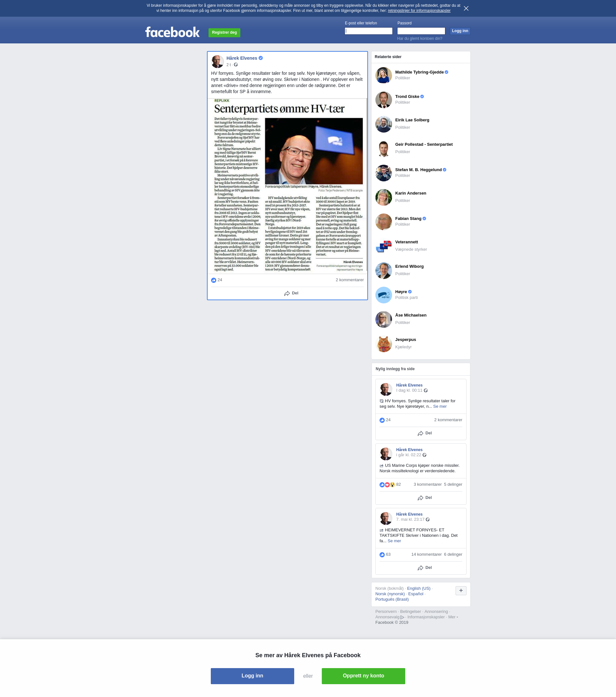Open 2 kommentarer in recent posts sidebar

448,420
